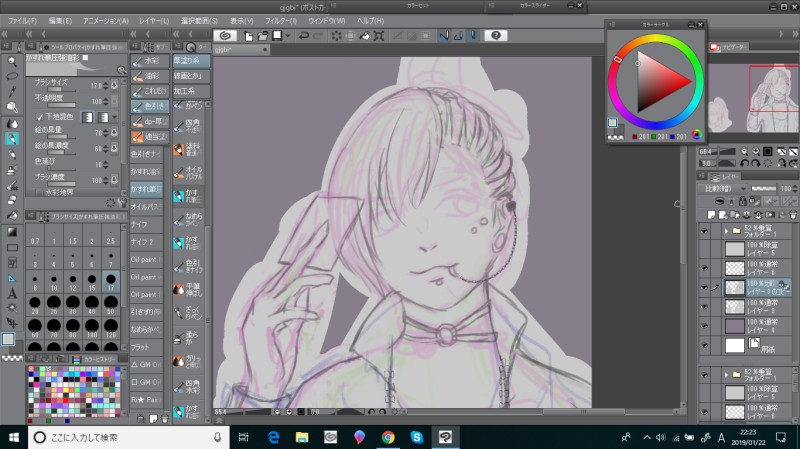This screenshot has height=449, width=800.
Task: Select the eyedropper tool in toolbox
Action: 12,92
